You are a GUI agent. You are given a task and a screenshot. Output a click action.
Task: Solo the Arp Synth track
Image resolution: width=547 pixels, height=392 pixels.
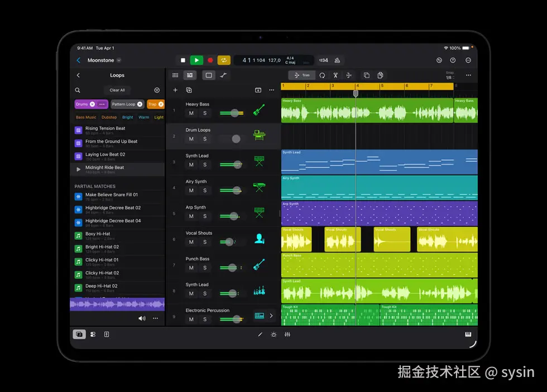(x=205, y=216)
